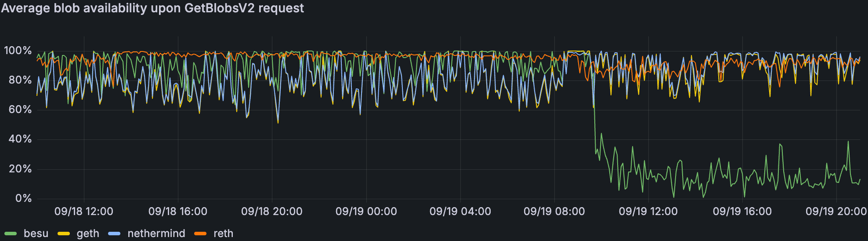
Task: Click the yellow geth legend color swatch
Action: pyautogui.click(x=64, y=234)
